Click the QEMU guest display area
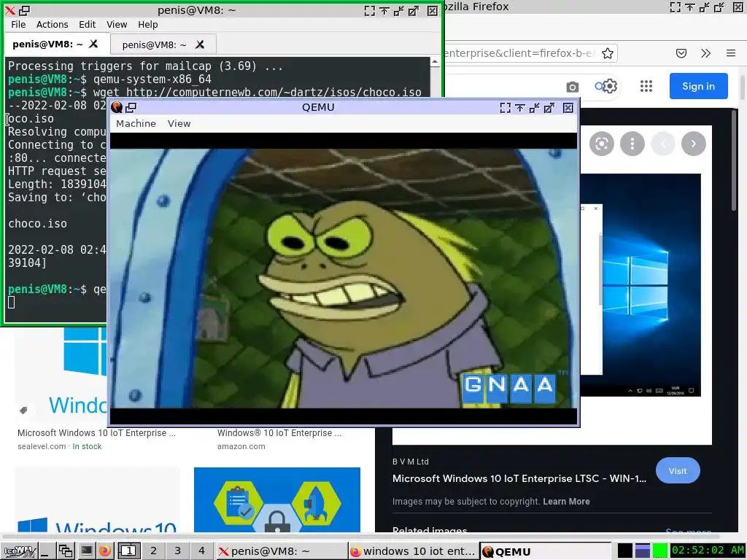Image resolution: width=747 pixels, height=560 pixels. click(343, 278)
